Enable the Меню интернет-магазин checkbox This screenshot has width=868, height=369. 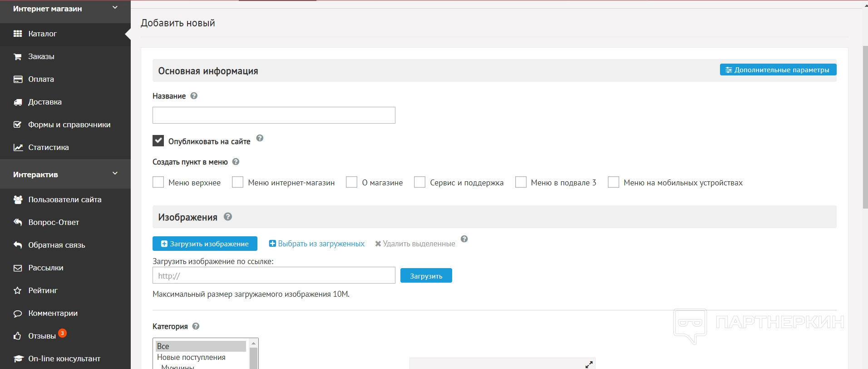[237, 182]
